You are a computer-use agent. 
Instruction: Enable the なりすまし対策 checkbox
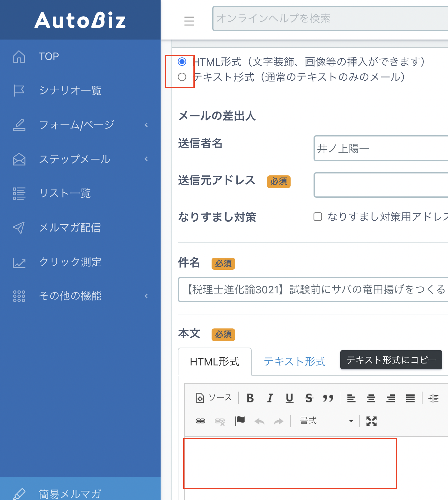318,217
